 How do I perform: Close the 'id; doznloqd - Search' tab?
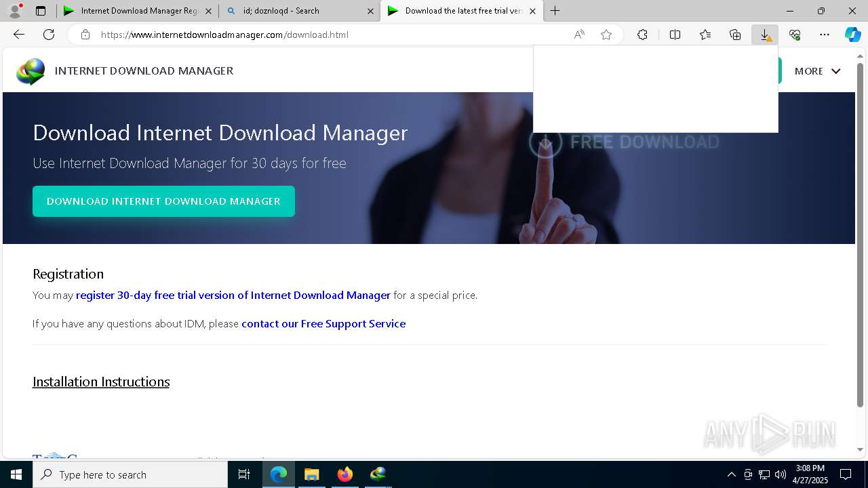(370, 11)
